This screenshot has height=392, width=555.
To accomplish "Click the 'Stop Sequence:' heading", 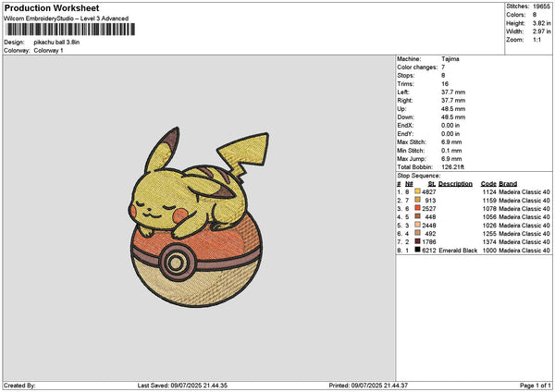I will tap(419, 176).
